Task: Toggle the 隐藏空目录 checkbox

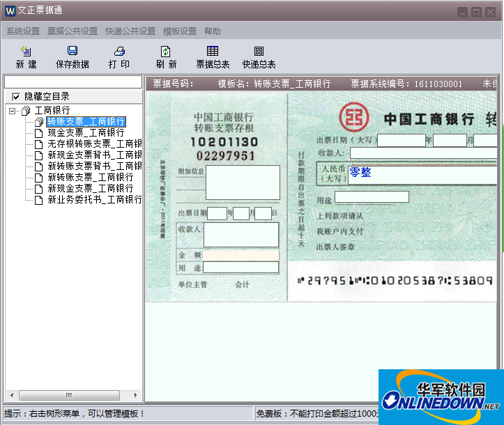Action: (16, 96)
